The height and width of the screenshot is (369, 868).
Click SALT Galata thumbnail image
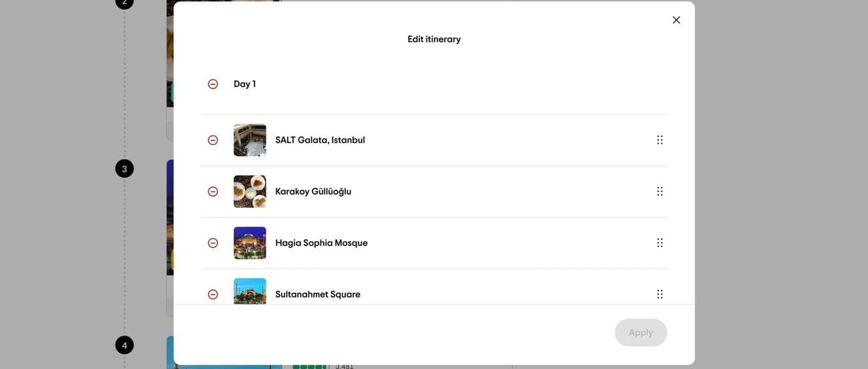(250, 140)
